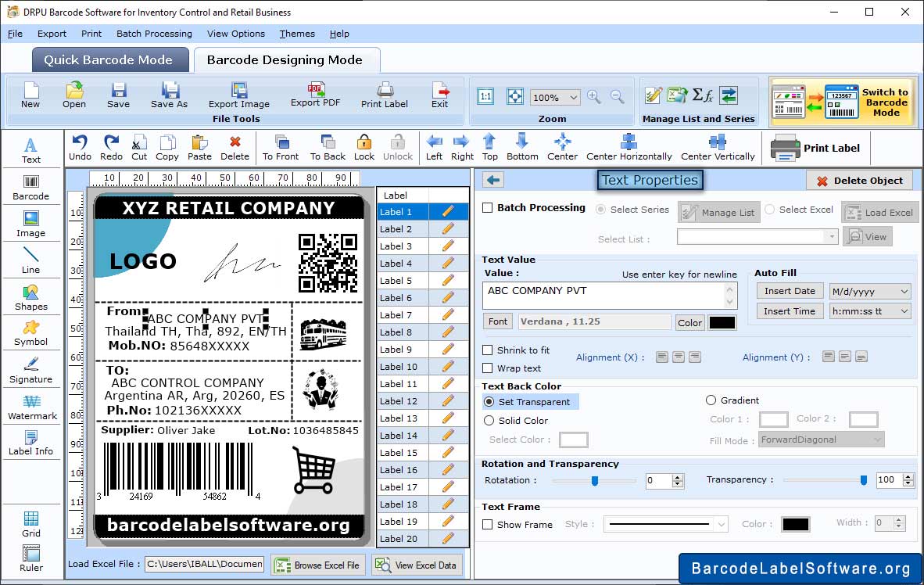Open the Shapes tool

[x=30, y=297]
